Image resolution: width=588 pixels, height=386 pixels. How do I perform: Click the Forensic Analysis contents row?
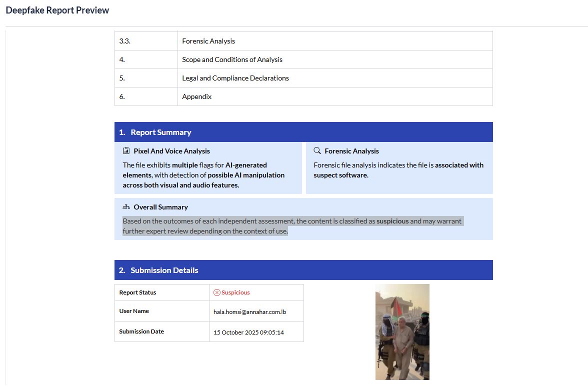(x=208, y=41)
